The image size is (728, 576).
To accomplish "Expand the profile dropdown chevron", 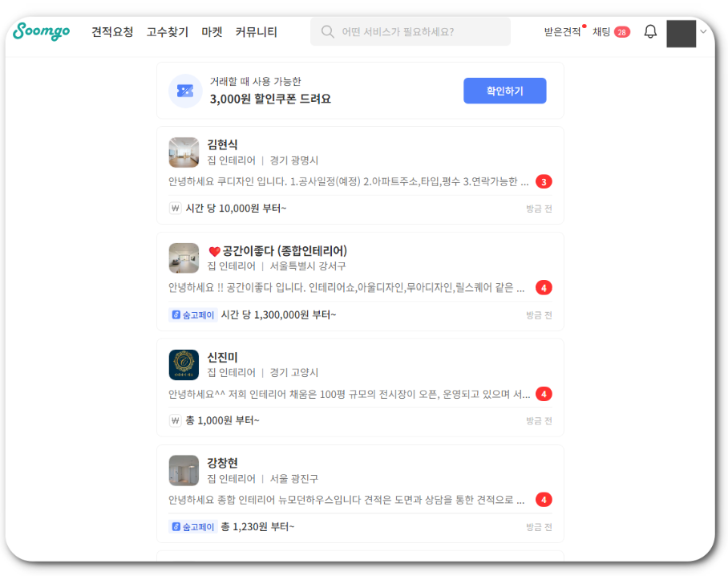I will click(703, 31).
